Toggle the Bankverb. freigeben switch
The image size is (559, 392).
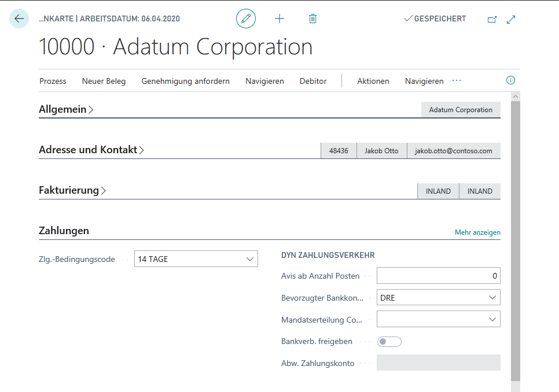[x=389, y=342]
